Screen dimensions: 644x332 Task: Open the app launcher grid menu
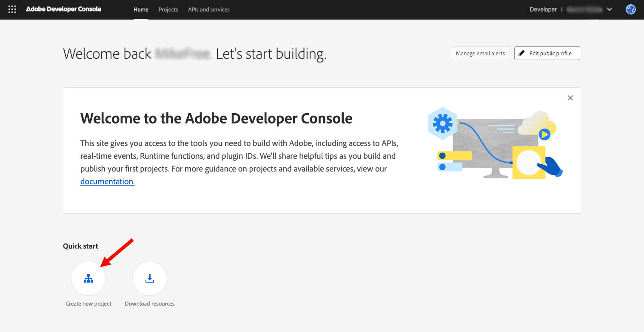tap(12, 9)
